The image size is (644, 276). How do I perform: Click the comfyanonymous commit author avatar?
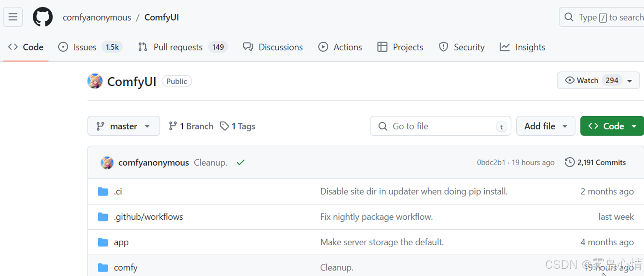(x=107, y=163)
